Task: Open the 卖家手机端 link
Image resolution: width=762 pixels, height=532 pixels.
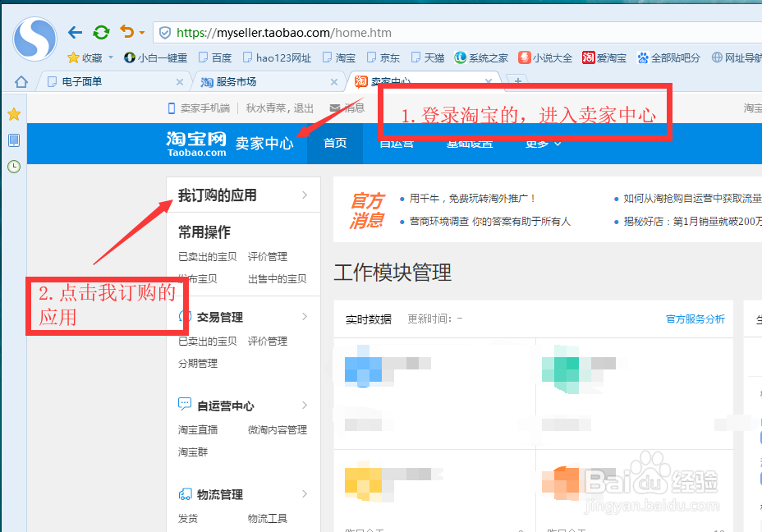Action: (199, 108)
